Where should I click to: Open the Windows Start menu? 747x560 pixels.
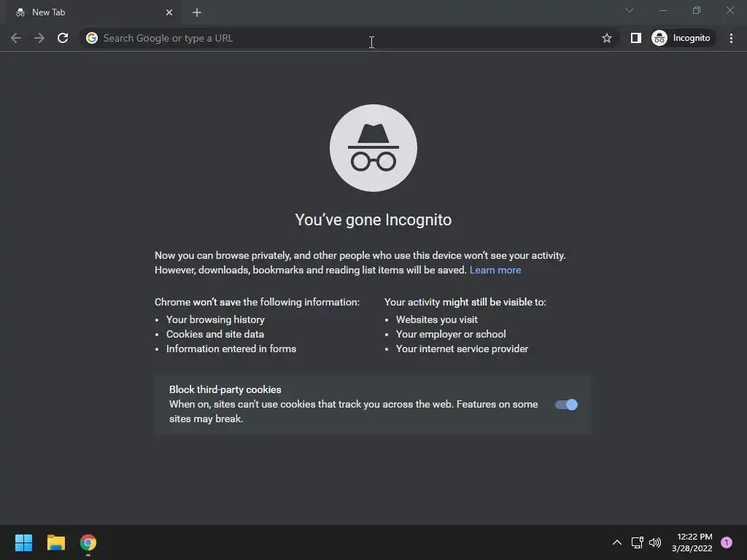[x=23, y=542]
